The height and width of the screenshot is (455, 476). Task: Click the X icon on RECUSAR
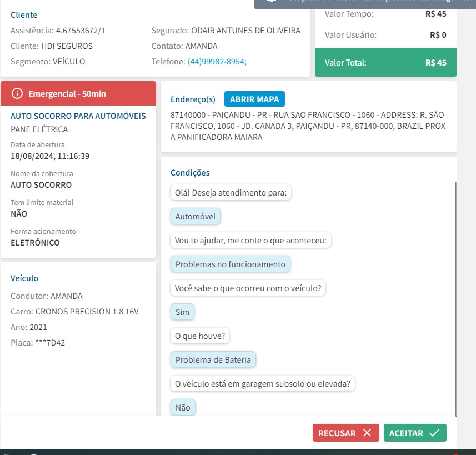pyautogui.click(x=367, y=433)
